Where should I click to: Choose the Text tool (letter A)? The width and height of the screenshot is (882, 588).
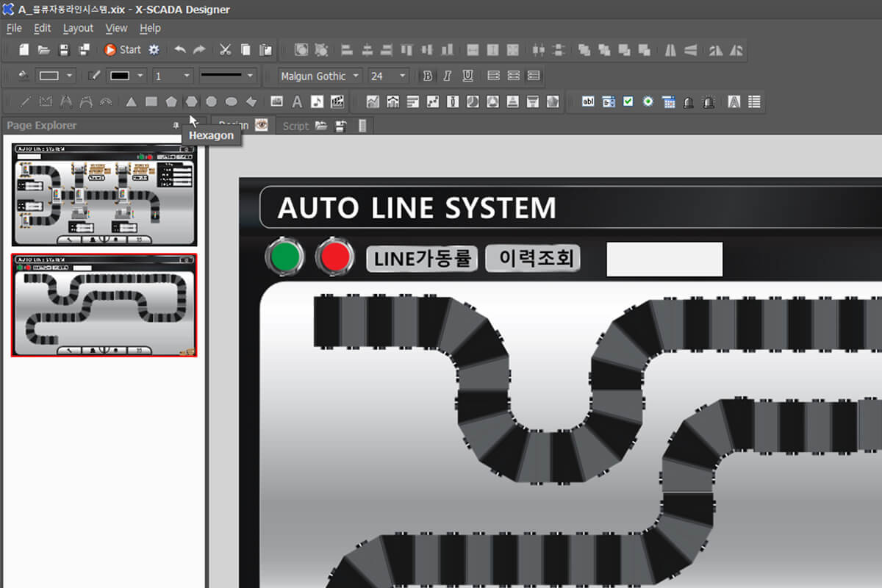(297, 101)
